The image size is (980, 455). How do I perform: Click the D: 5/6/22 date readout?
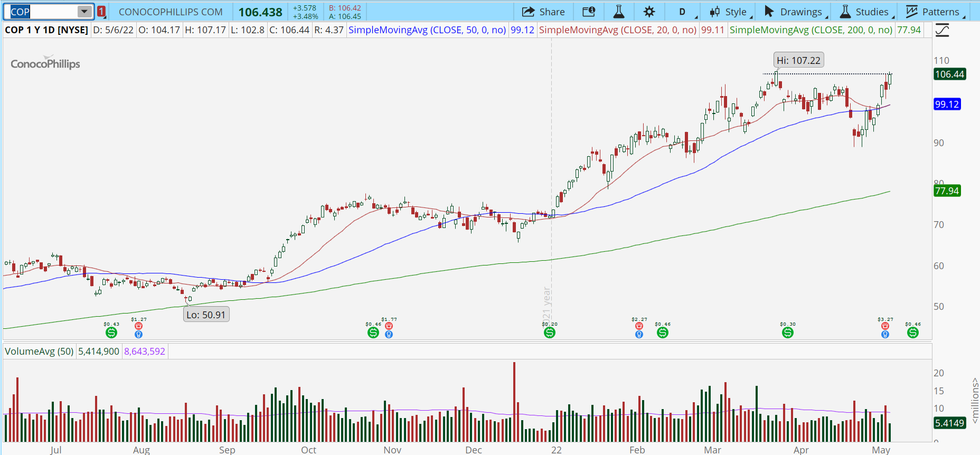click(x=113, y=30)
